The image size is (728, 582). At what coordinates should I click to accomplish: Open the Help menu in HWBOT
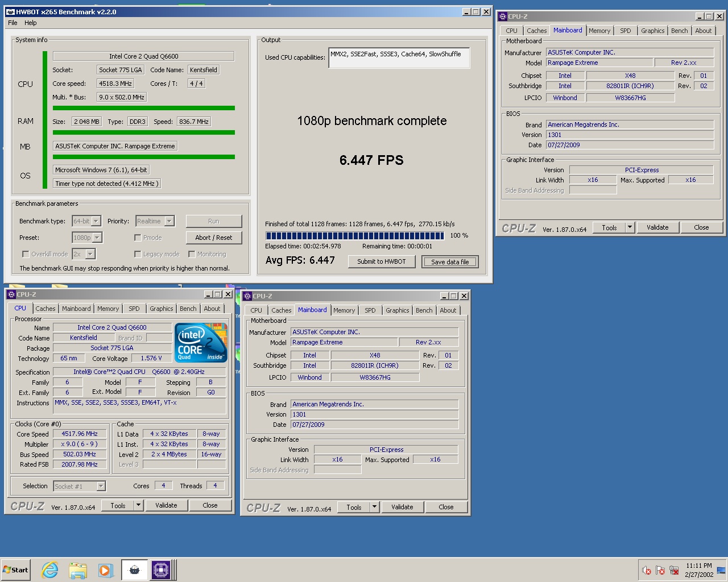(31, 23)
